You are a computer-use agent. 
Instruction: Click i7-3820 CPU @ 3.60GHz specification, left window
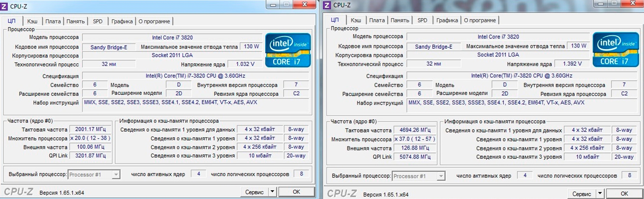(195, 76)
